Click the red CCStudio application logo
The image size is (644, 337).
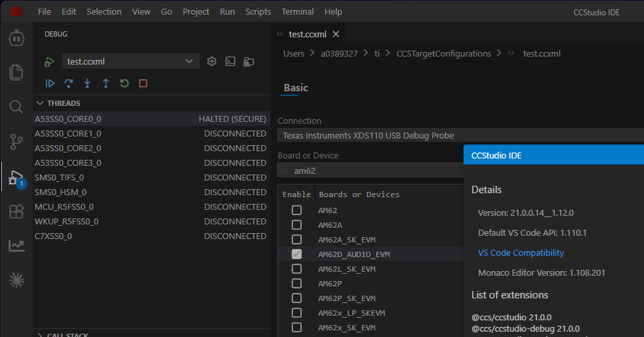17,11
